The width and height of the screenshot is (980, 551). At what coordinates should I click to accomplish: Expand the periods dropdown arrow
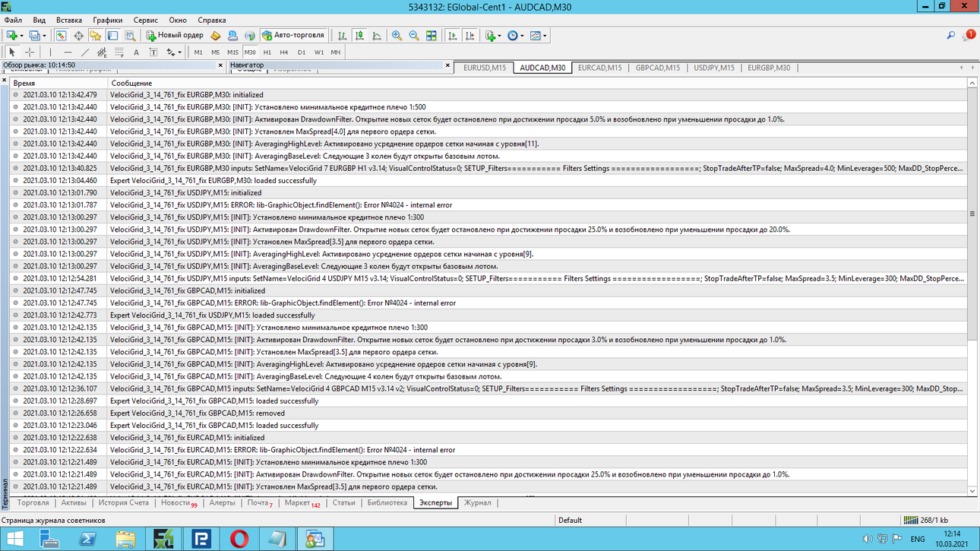point(523,36)
